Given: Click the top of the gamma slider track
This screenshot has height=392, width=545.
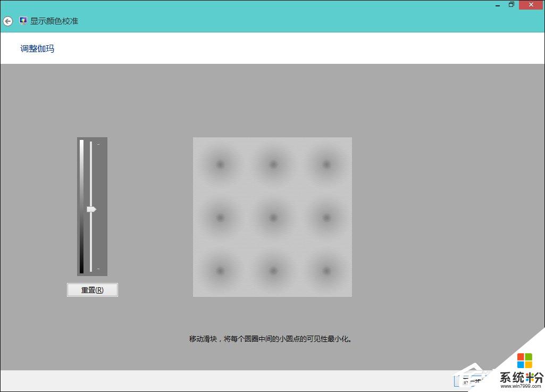Looking at the screenshot, I should (x=92, y=143).
